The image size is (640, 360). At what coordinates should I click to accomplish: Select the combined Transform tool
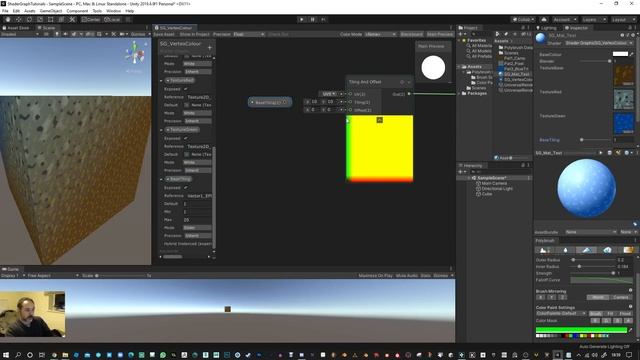[x=61, y=19]
